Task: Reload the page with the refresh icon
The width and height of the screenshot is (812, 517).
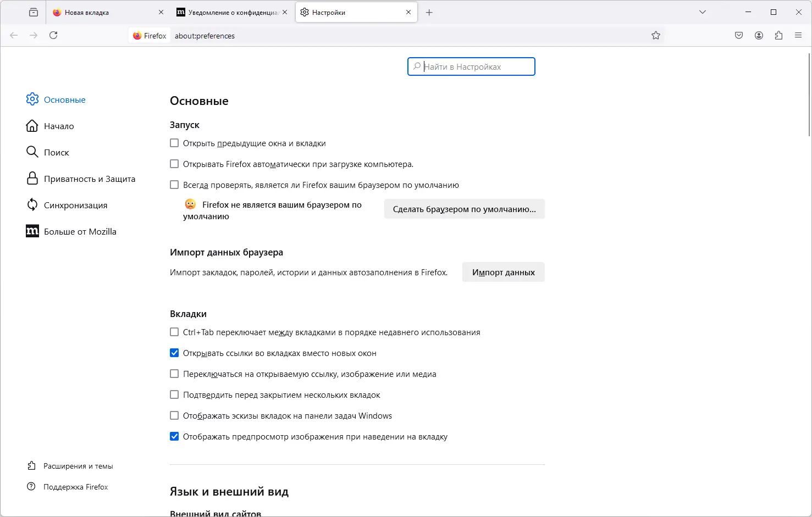Action: click(x=53, y=35)
